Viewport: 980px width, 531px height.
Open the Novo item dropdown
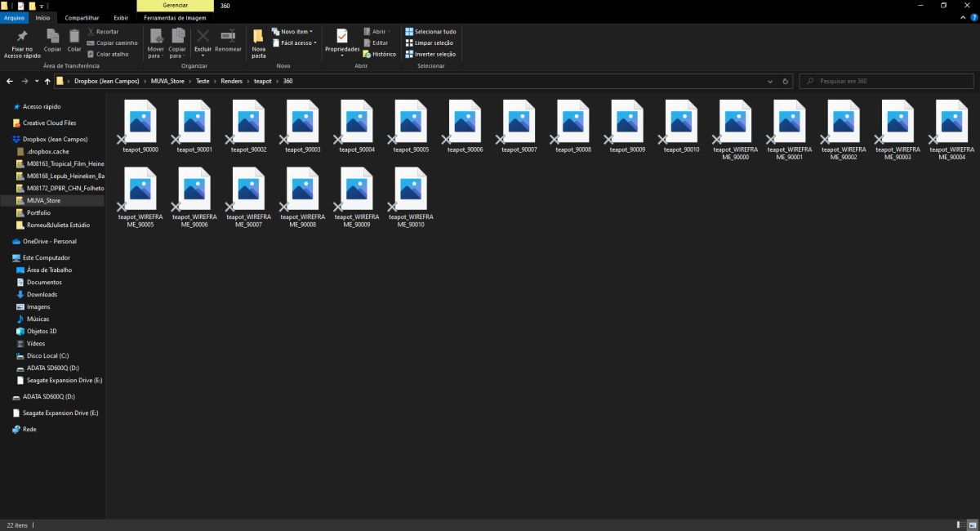(x=291, y=32)
